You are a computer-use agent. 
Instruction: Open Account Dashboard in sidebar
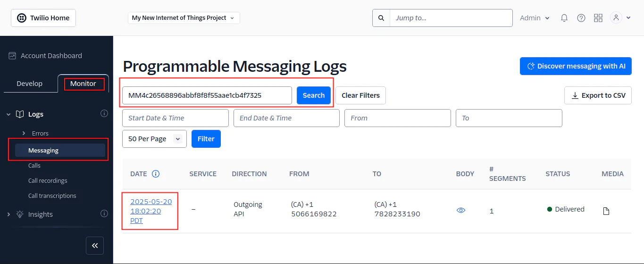(51, 56)
